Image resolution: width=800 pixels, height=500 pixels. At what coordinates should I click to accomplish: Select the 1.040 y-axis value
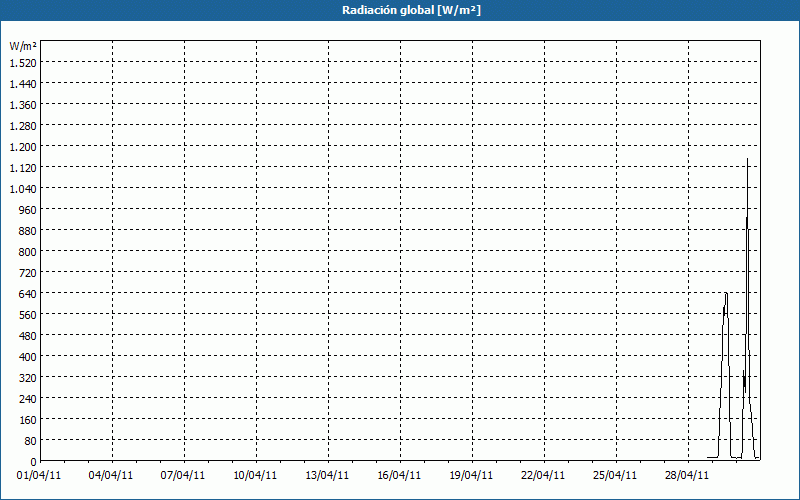click(x=23, y=189)
